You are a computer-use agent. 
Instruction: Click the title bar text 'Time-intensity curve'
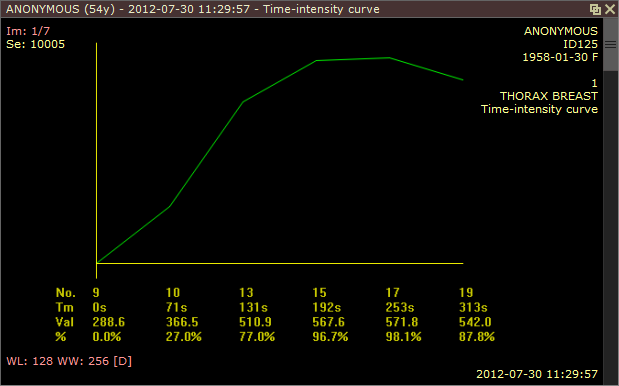point(321,9)
